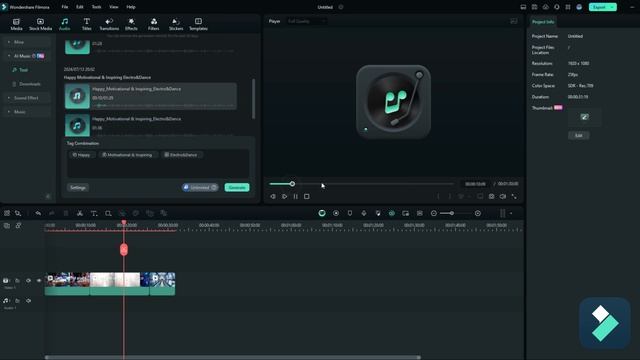The height and width of the screenshot is (360, 640).
Task: Open the Filters tab
Action: (x=153, y=24)
